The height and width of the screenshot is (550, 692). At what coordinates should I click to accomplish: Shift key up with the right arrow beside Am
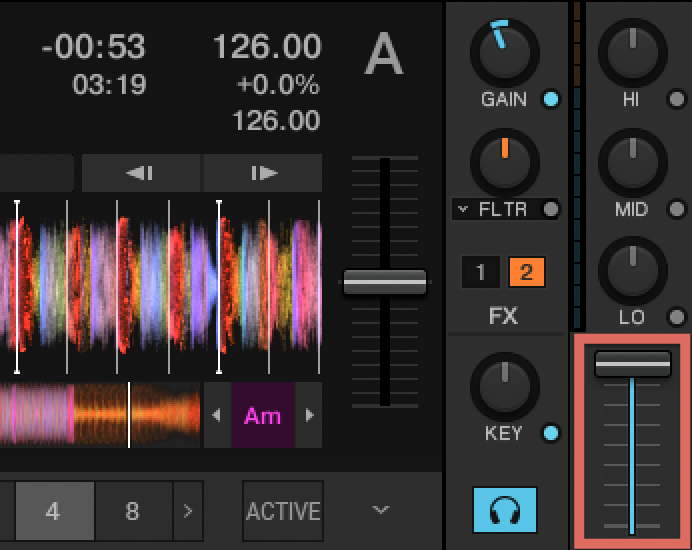[309, 415]
